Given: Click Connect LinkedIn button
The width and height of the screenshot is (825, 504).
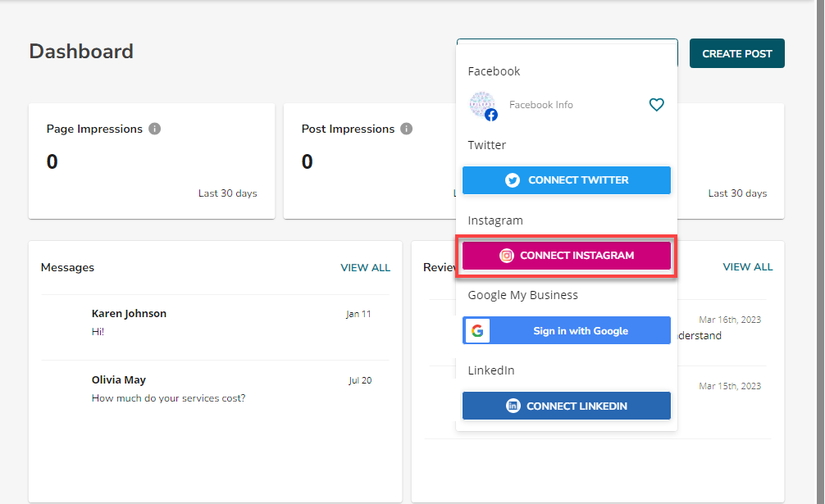Looking at the screenshot, I should click(x=567, y=406).
